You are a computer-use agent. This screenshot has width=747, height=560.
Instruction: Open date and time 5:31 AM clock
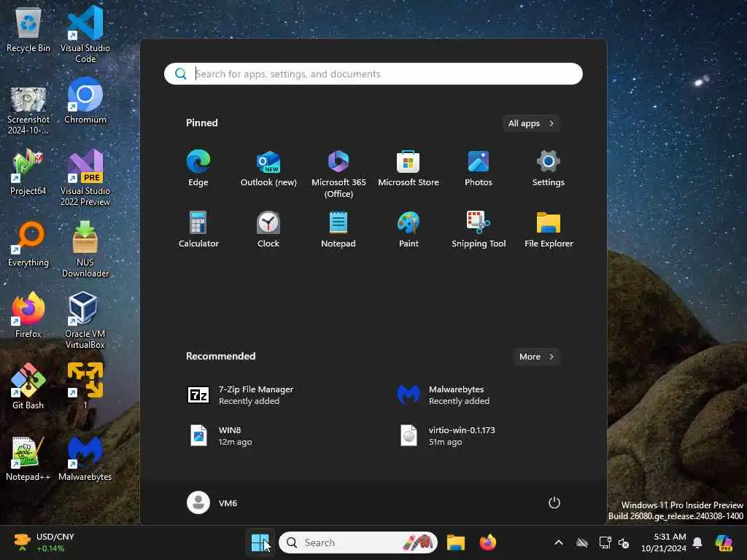point(664,542)
